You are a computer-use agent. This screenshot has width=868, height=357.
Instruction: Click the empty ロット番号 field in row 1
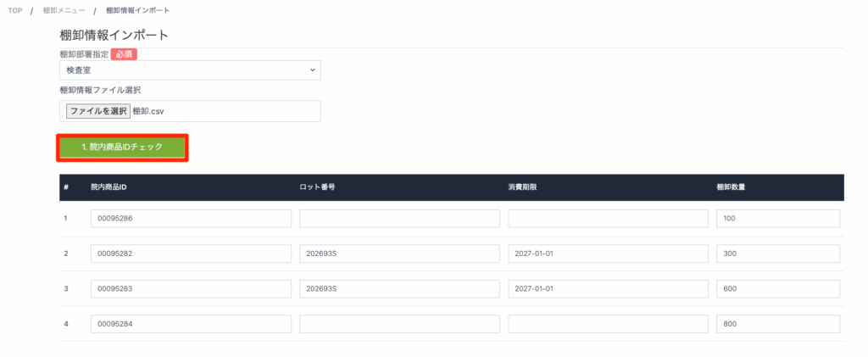(x=399, y=219)
